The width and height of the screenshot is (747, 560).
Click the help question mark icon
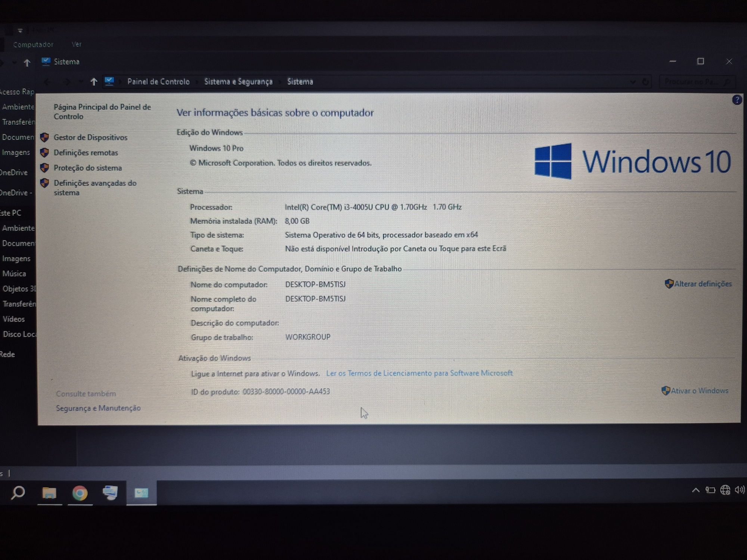tap(737, 100)
